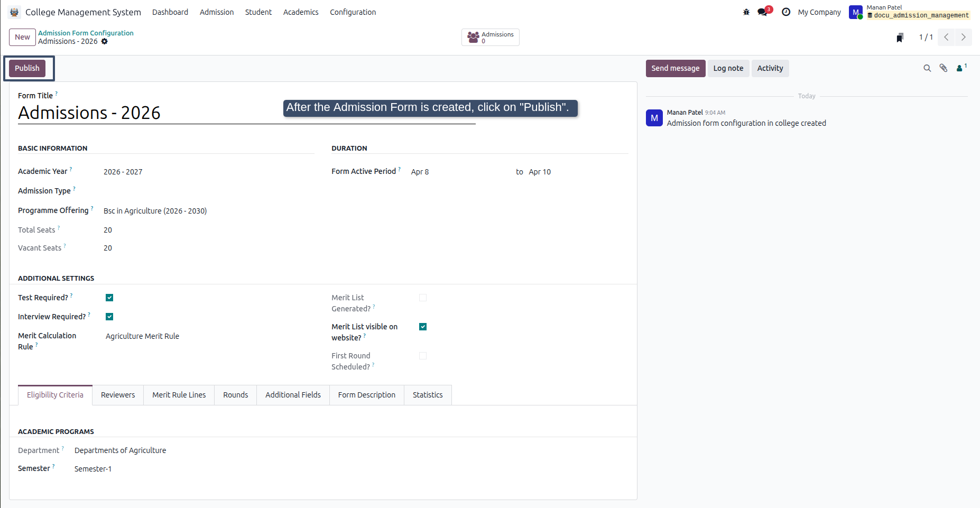Click the gear icon beside Admissions - 2026
The height and width of the screenshot is (508, 980).
105,41
